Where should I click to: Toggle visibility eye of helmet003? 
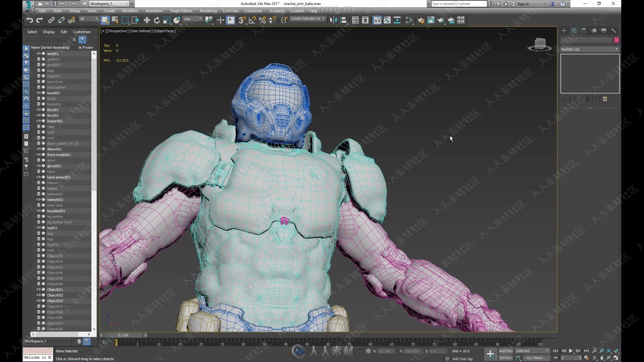pos(39,199)
